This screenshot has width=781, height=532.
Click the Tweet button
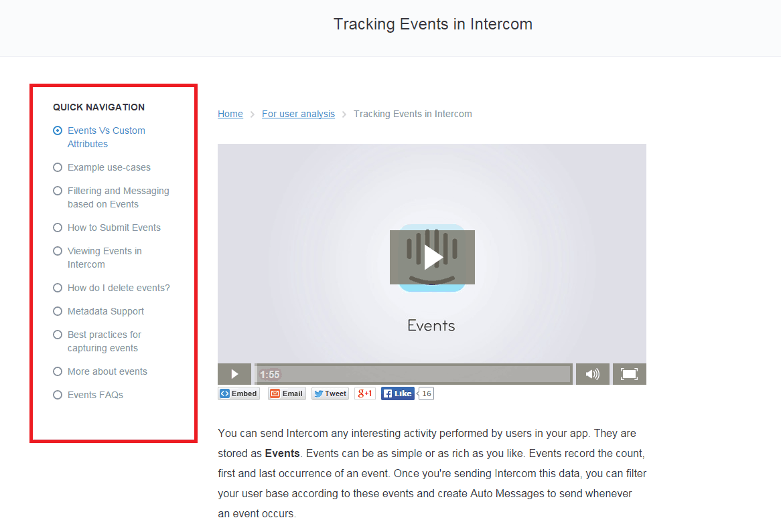[x=330, y=393]
